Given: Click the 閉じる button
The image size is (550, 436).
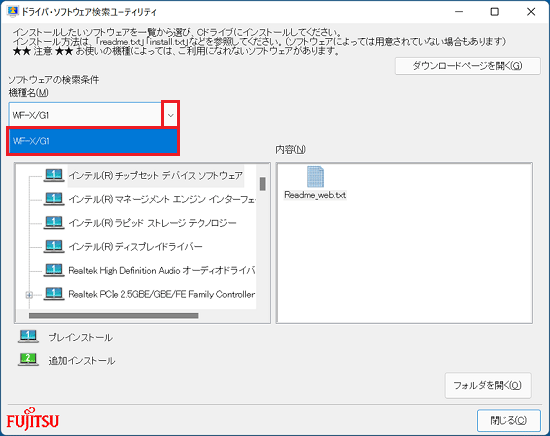Looking at the screenshot, I should [509, 420].
